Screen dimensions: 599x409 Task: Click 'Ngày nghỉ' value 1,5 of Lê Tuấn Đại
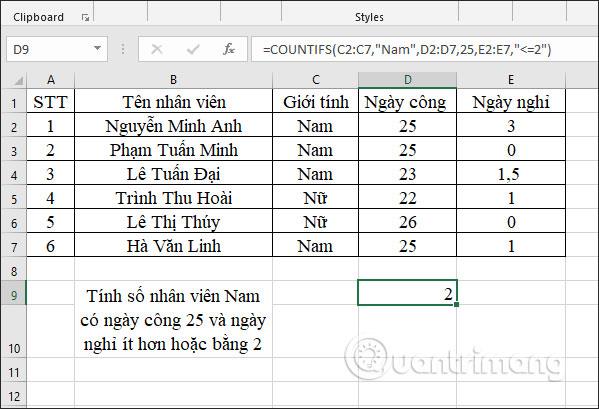(x=511, y=174)
